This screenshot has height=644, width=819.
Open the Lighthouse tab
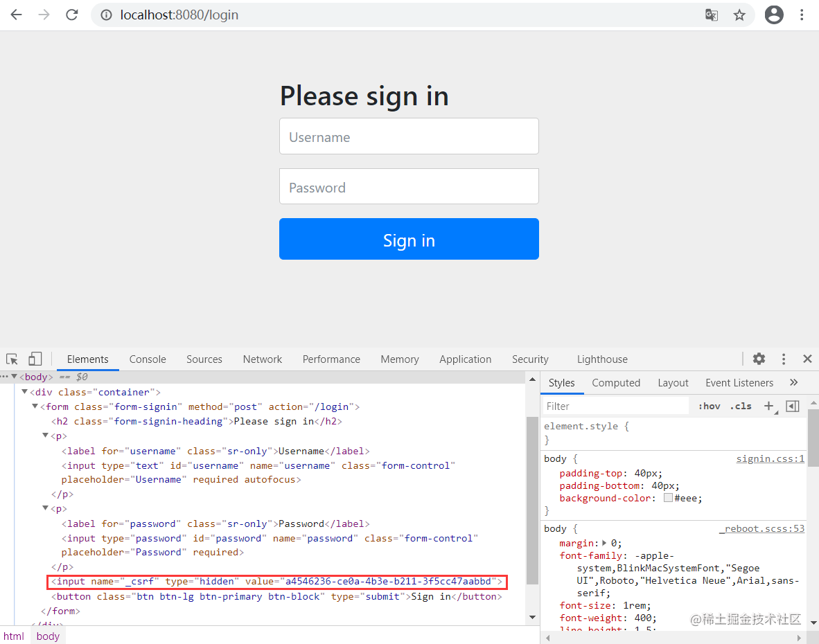(602, 359)
